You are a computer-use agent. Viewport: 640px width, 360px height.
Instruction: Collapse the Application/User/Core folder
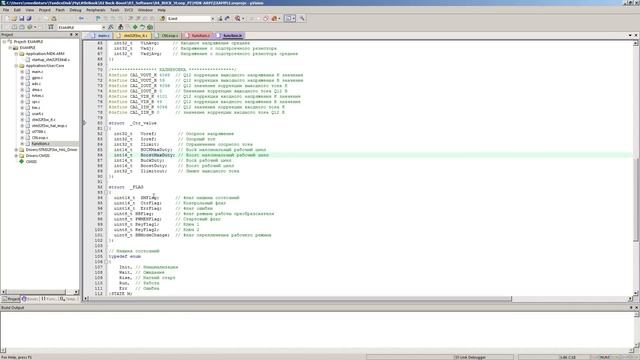point(16,65)
